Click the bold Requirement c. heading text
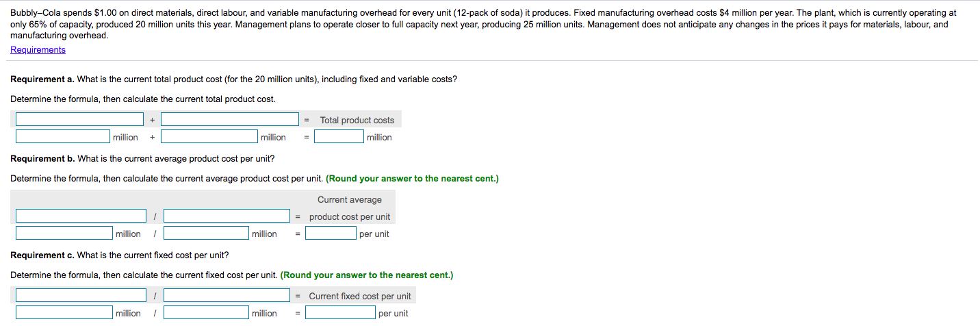 click(x=42, y=255)
